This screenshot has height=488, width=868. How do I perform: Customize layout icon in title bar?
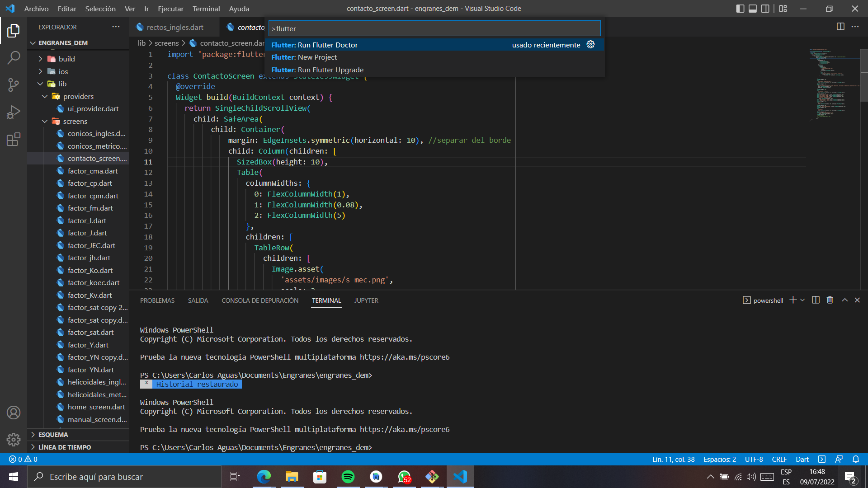(x=783, y=9)
